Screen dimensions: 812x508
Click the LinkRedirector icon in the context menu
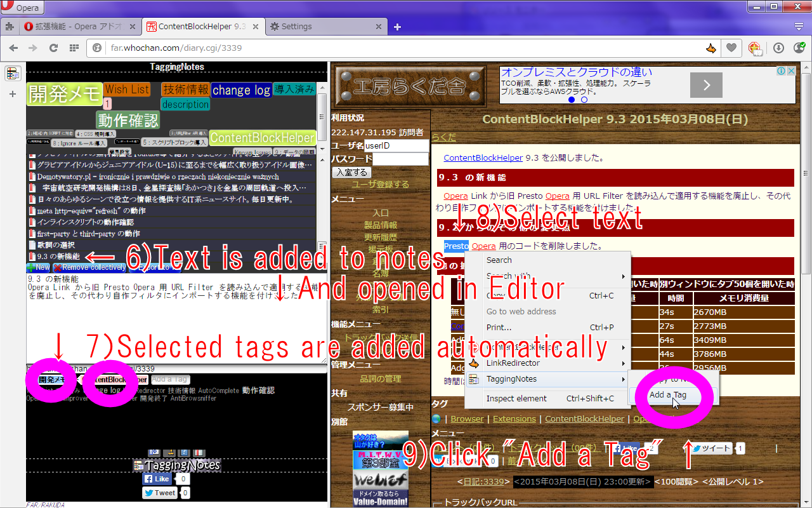point(476,363)
